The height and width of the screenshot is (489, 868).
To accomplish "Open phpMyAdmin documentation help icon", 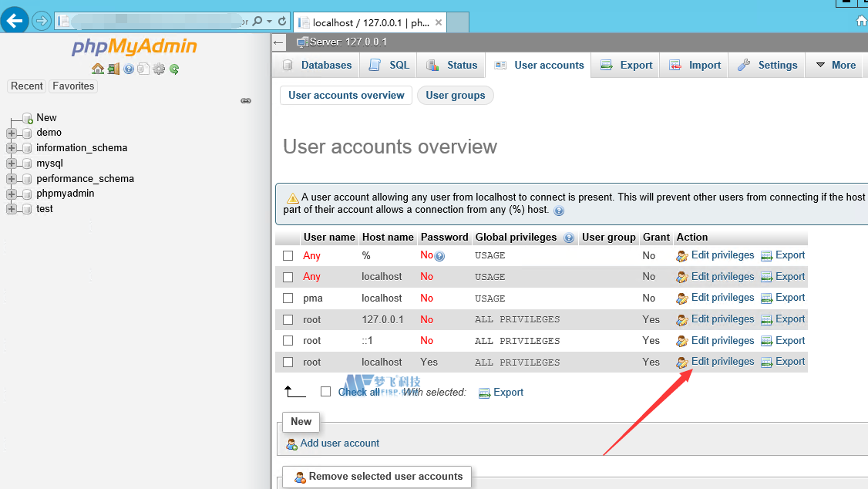I will pyautogui.click(x=129, y=69).
